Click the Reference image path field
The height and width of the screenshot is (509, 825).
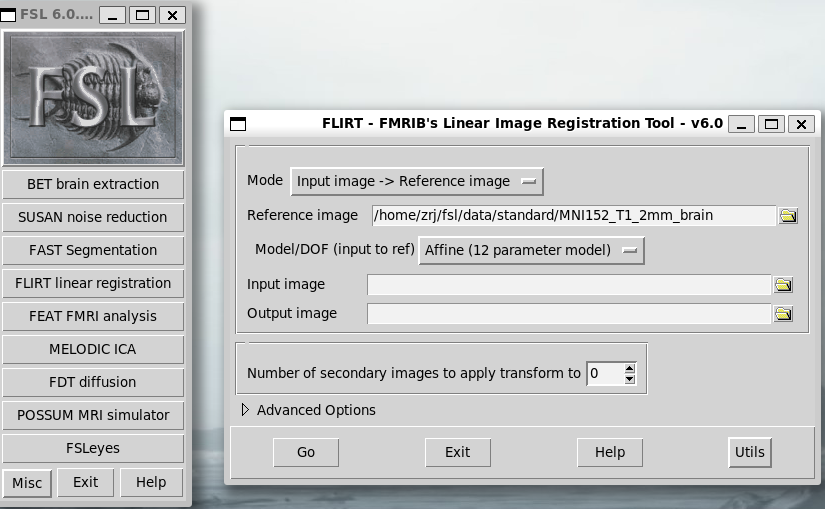[574, 215]
